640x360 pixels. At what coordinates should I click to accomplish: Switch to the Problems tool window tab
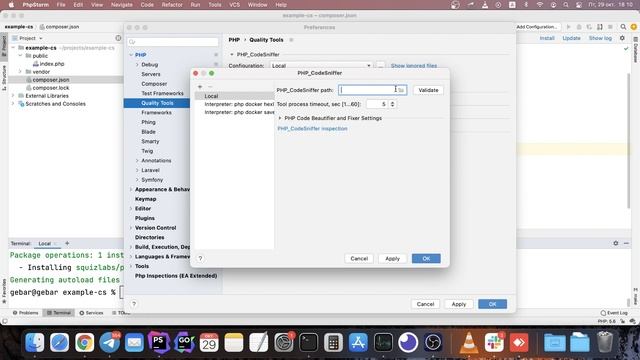coord(25,313)
